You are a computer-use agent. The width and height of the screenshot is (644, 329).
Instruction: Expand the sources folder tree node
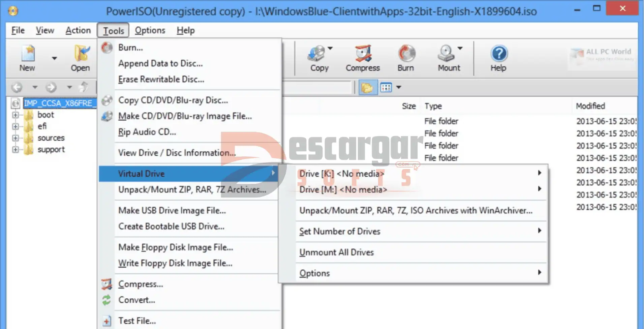(x=15, y=138)
